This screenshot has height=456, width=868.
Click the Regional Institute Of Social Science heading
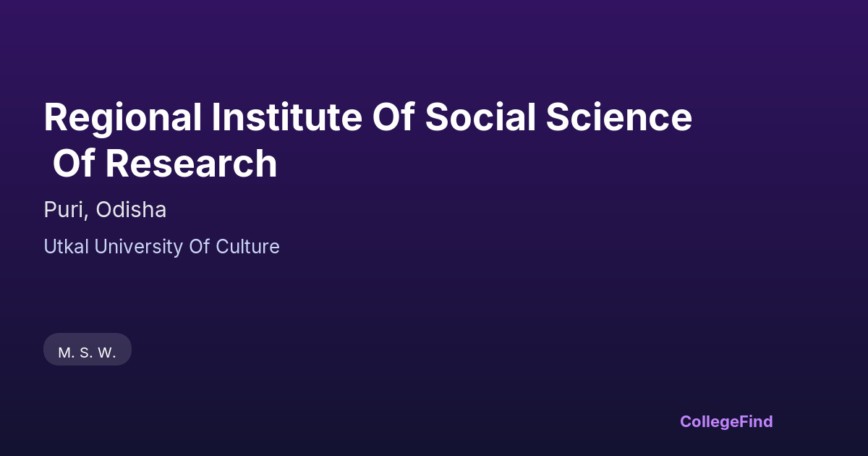(x=367, y=117)
